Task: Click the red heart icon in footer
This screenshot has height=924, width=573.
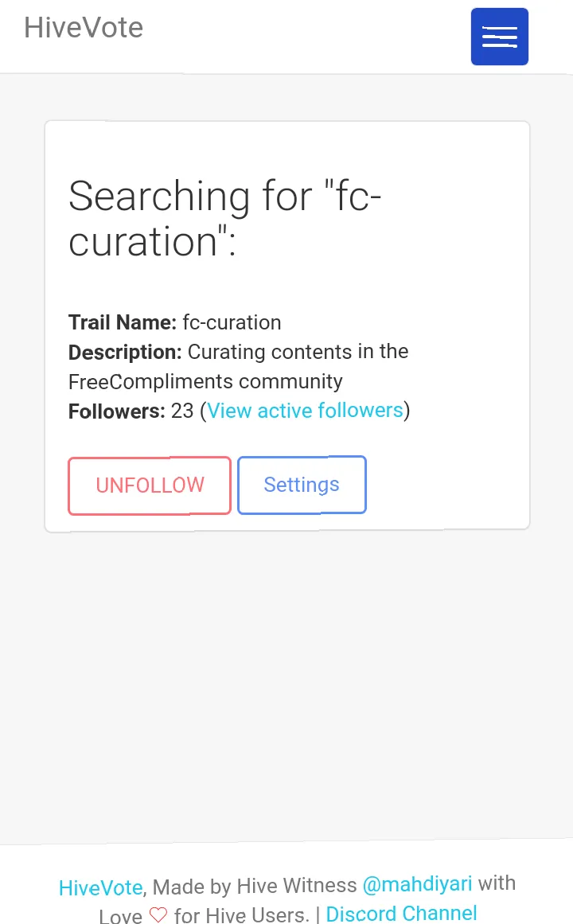Action: (x=158, y=915)
